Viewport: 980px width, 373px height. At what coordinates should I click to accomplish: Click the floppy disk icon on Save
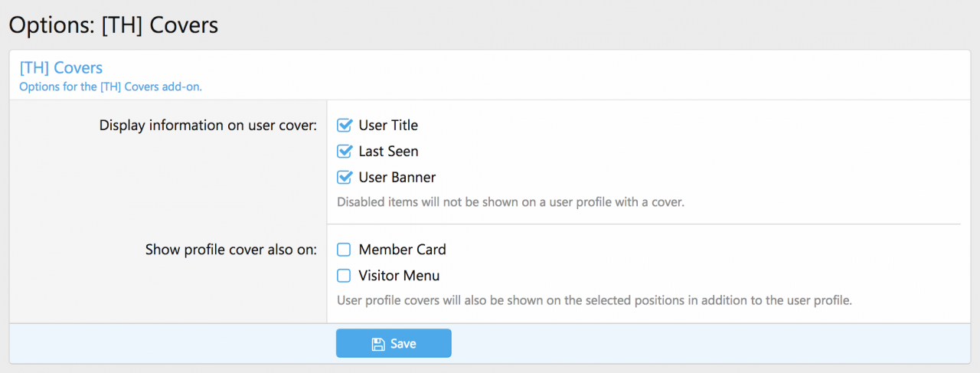377,344
